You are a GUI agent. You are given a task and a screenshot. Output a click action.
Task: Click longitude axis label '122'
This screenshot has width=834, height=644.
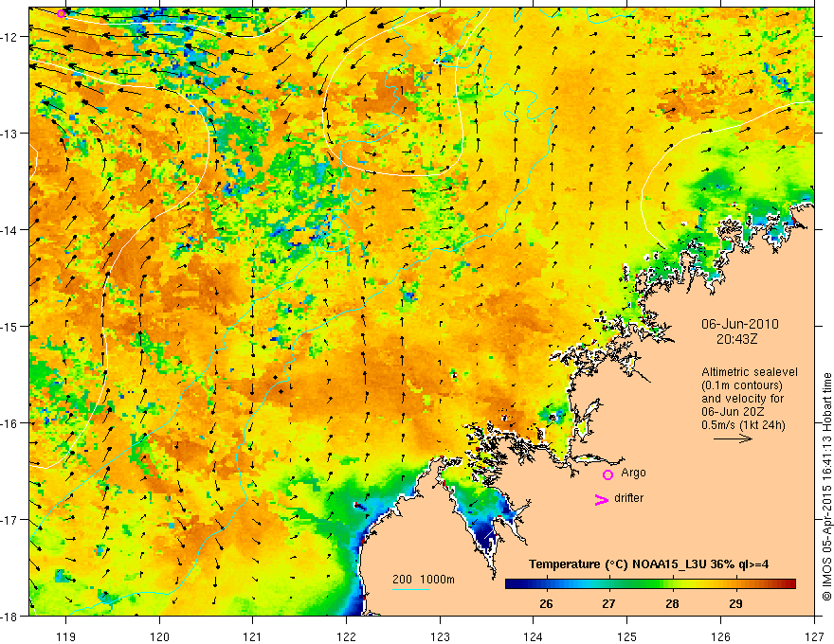346,636
